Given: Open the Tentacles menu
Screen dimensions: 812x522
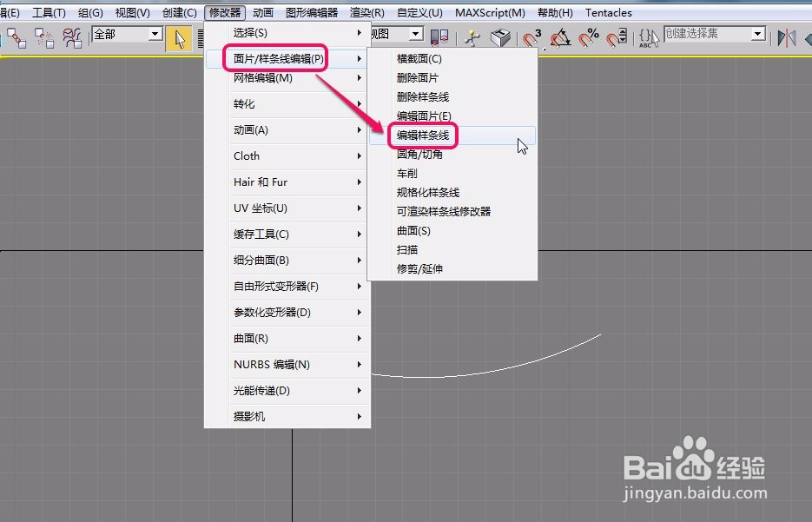Looking at the screenshot, I should (609, 13).
